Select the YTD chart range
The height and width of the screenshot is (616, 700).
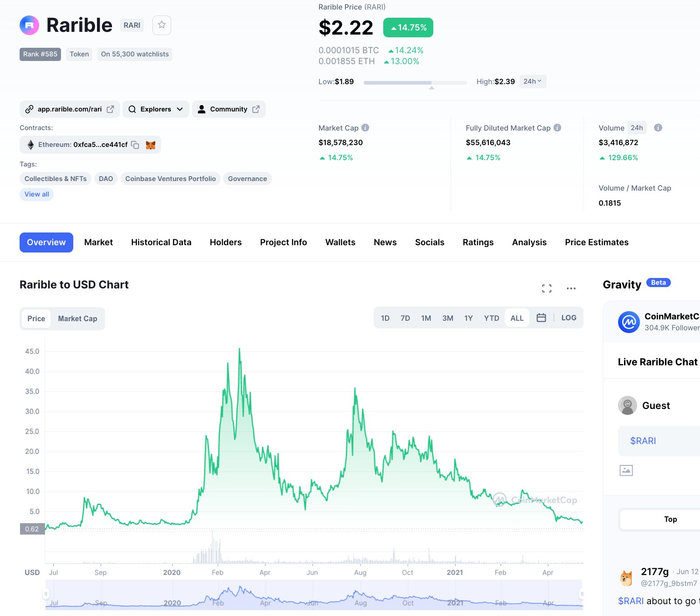(x=492, y=318)
